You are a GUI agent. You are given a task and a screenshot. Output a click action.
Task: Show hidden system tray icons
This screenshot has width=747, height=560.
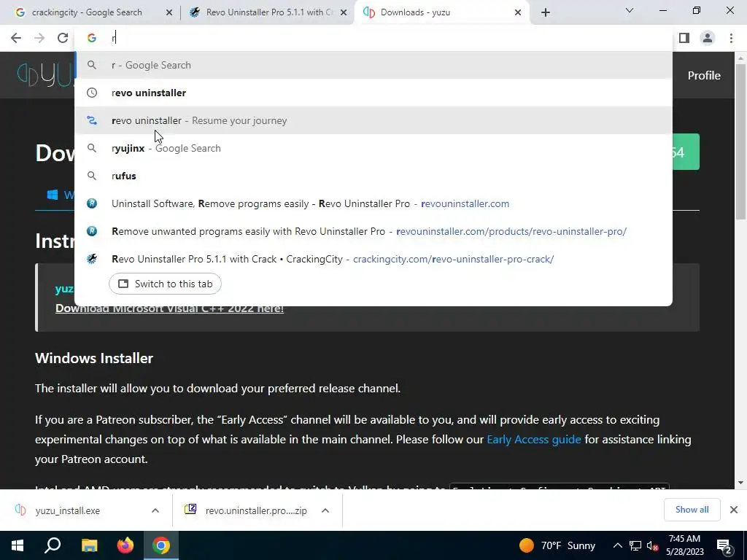point(617,545)
